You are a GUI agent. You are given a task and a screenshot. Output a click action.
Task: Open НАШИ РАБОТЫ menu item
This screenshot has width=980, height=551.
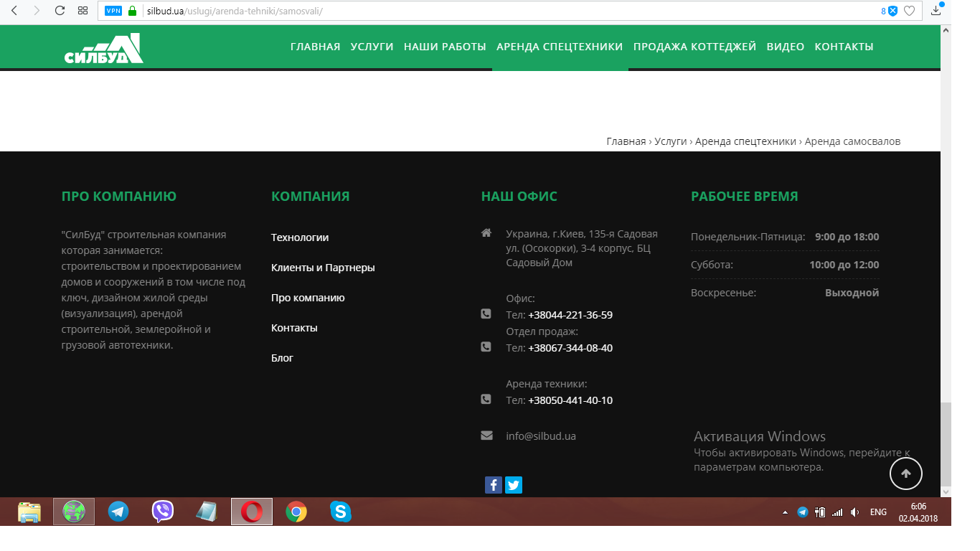pos(445,47)
